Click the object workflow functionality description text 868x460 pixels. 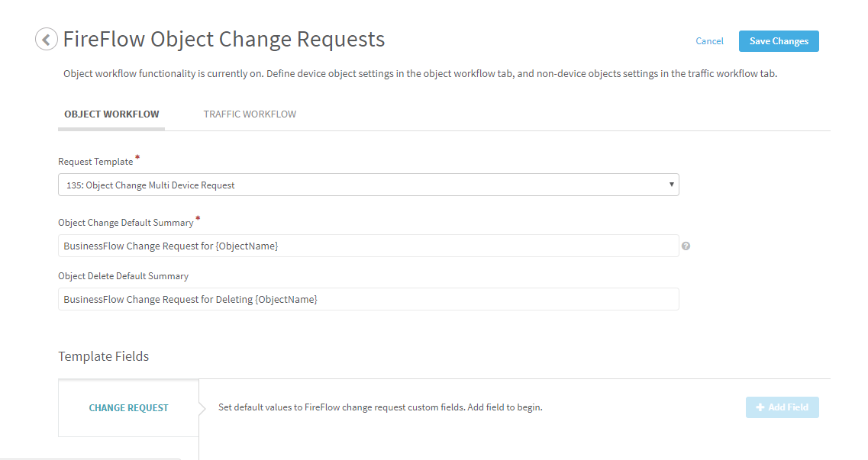(420, 74)
